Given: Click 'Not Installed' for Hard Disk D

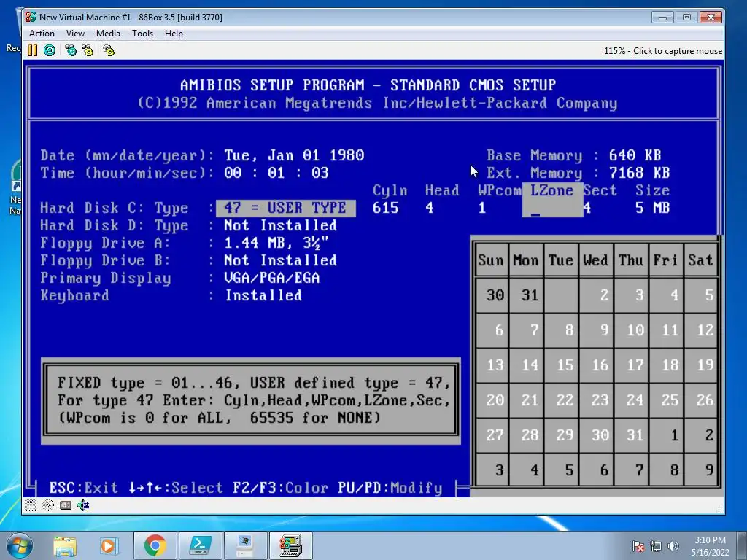Looking at the screenshot, I should coord(280,225).
